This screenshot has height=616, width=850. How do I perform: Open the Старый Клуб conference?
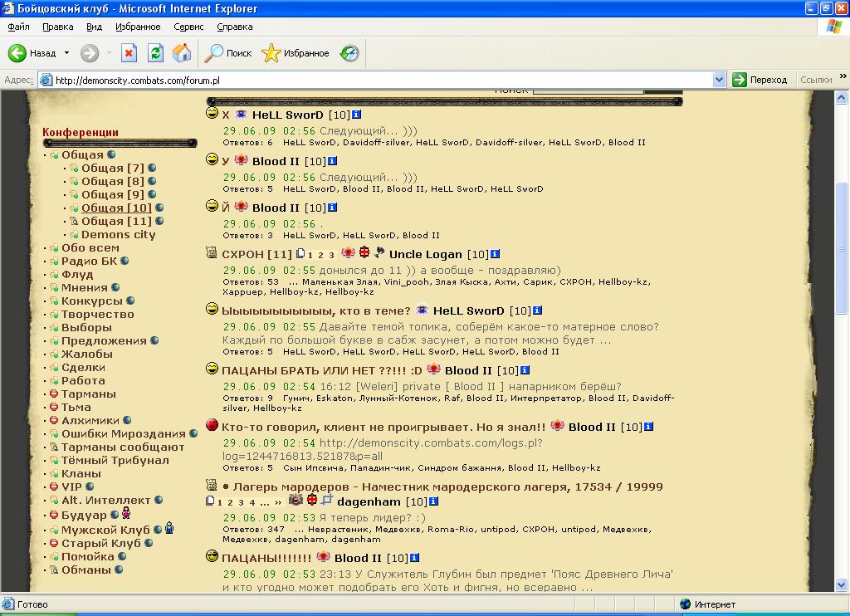pos(100,543)
